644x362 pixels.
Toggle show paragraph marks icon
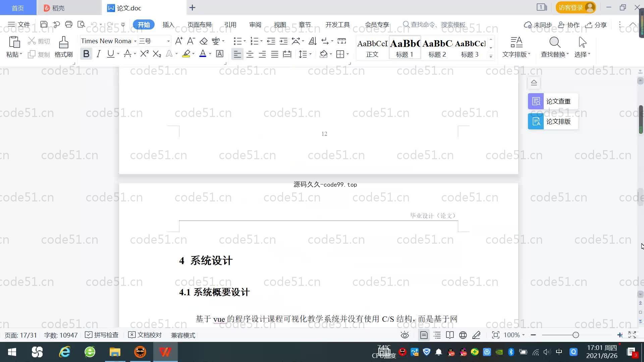[x=325, y=41]
